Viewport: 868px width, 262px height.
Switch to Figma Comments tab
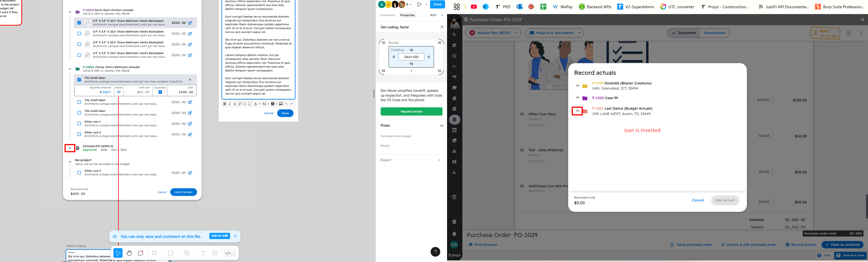tap(387, 15)
